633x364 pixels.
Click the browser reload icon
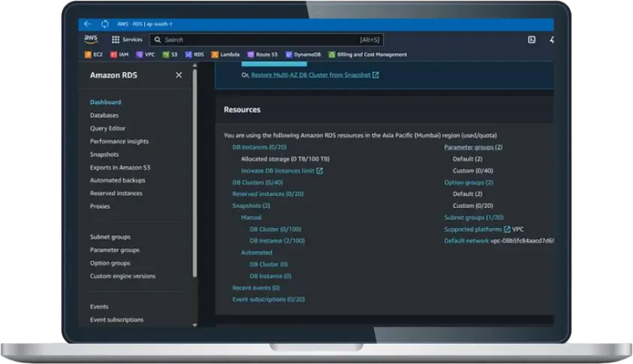[x=104, y=24]
